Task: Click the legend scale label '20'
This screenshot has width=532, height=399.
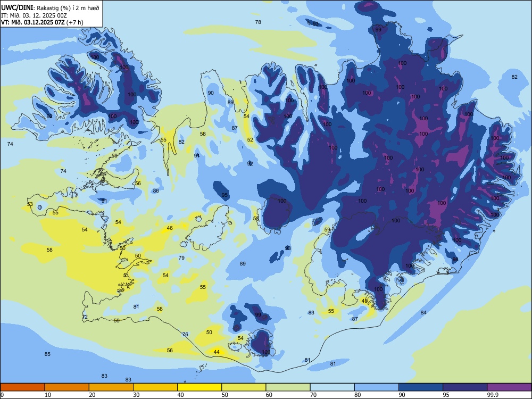Action: [92, 395]
